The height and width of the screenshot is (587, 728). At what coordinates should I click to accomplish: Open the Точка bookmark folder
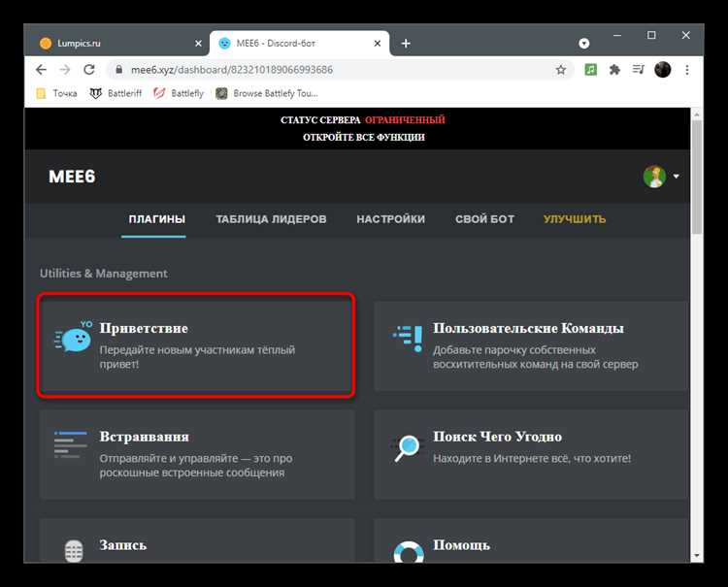56,93
